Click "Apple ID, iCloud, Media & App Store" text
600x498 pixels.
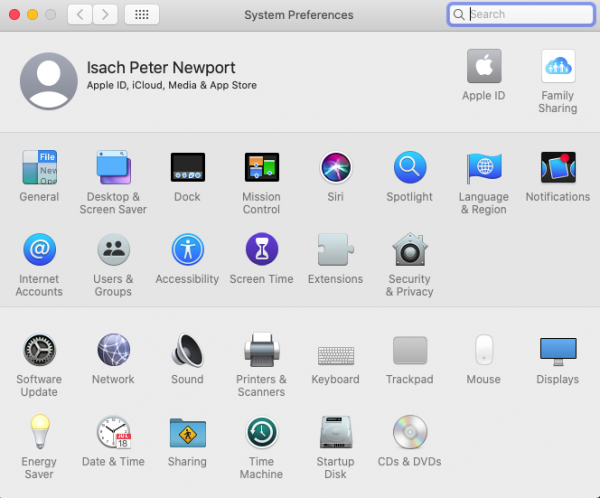point(171,85)
